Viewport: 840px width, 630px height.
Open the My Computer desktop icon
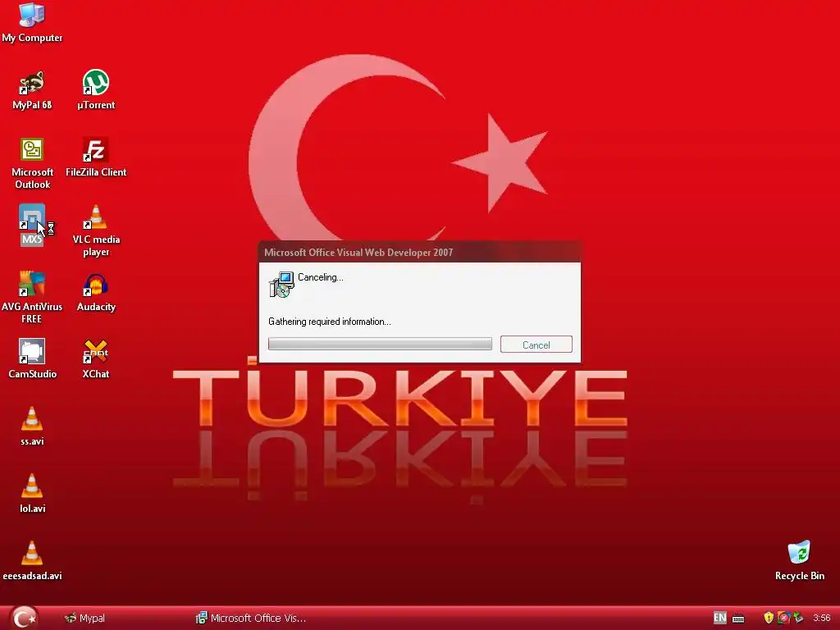32,22
